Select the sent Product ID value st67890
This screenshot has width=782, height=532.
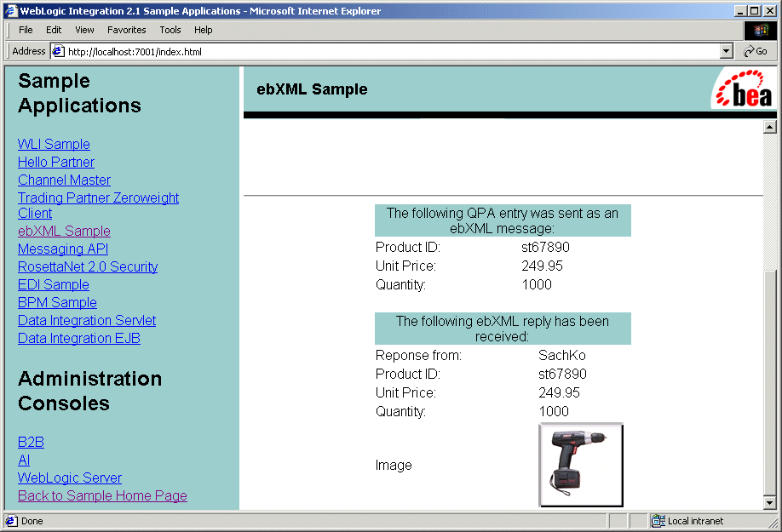tap(545, 248)
